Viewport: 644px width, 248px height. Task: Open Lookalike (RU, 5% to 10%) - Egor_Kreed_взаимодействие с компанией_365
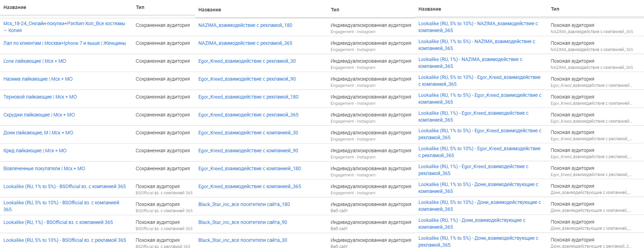[x=479, y=81]
